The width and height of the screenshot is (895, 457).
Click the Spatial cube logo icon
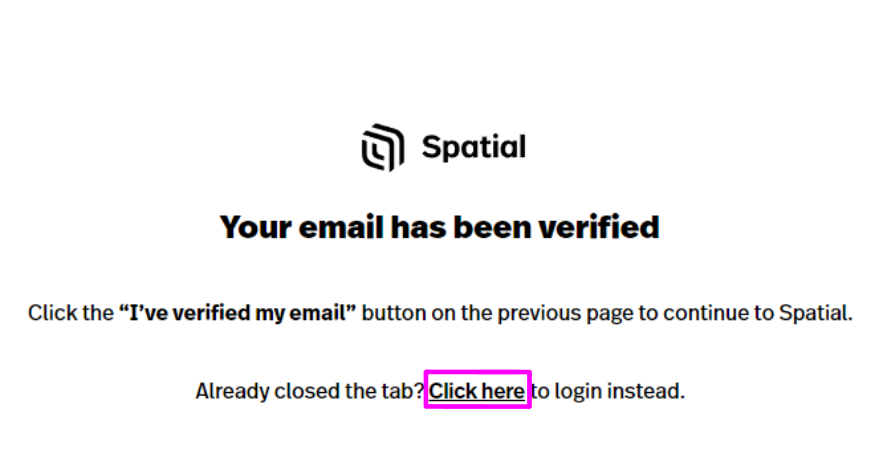click(383, 147)
